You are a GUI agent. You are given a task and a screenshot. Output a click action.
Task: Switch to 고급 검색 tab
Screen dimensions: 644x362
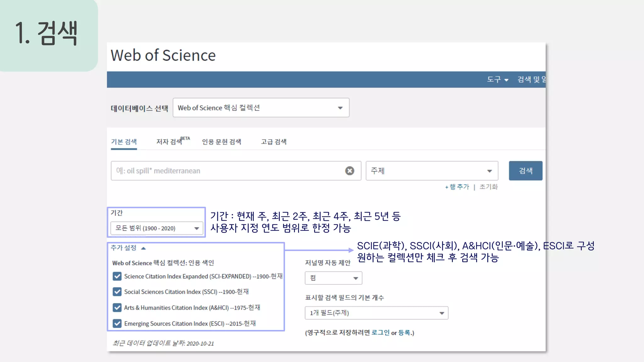coord(274,142)
